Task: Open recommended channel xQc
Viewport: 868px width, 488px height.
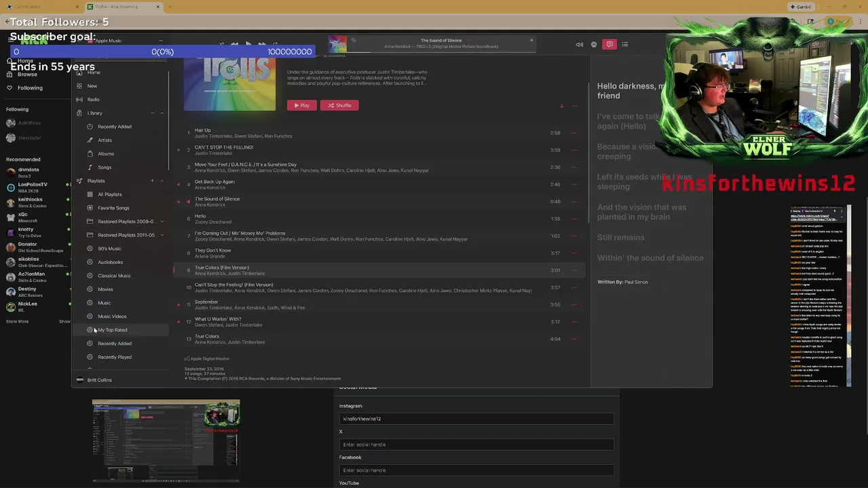Action: (x=35, y=217)
